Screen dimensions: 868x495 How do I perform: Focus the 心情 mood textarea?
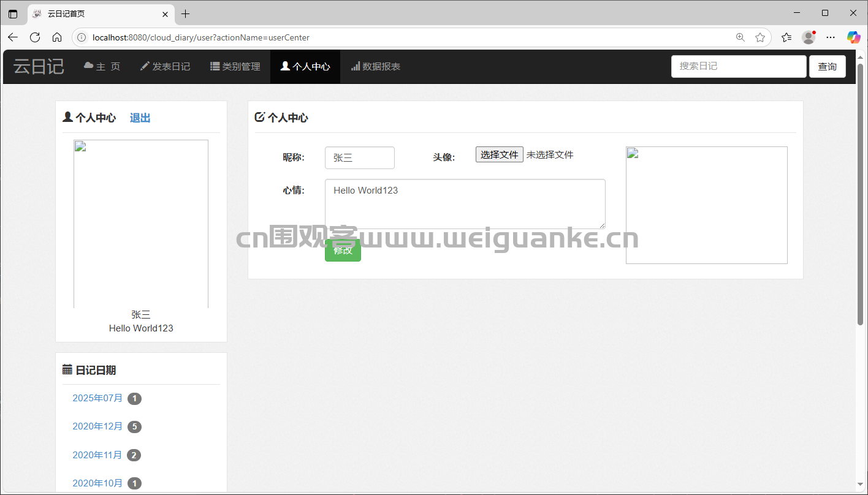(465, 204)
